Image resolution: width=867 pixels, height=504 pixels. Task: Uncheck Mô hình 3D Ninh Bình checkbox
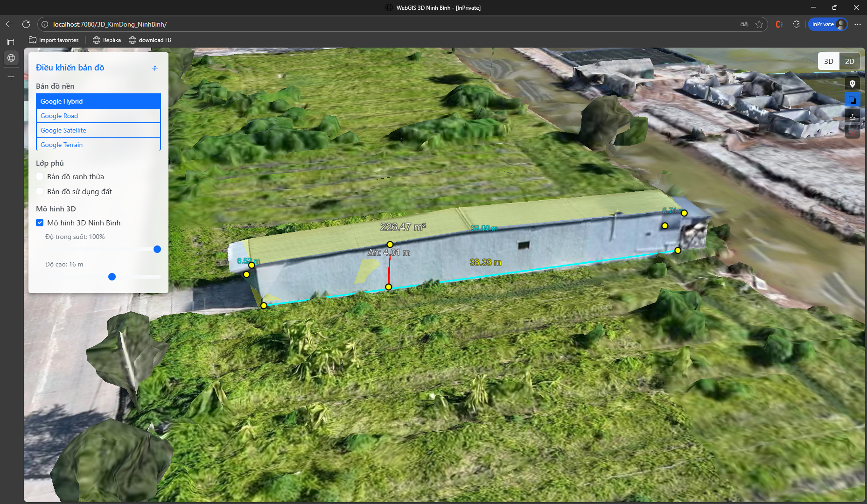(x=40, y=223)
